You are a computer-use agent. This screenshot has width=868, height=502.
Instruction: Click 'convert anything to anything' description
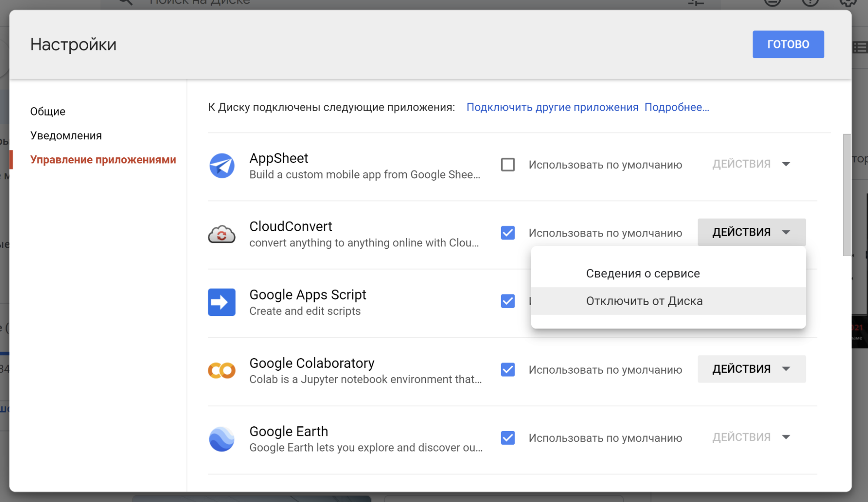click(x=364, y=243)
